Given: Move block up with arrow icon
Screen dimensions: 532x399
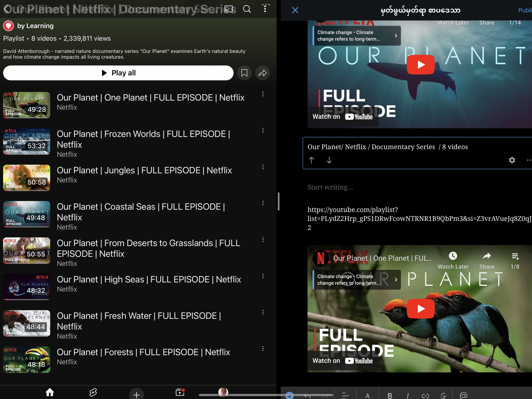Looking at the screenshot, I should [311, 160].
